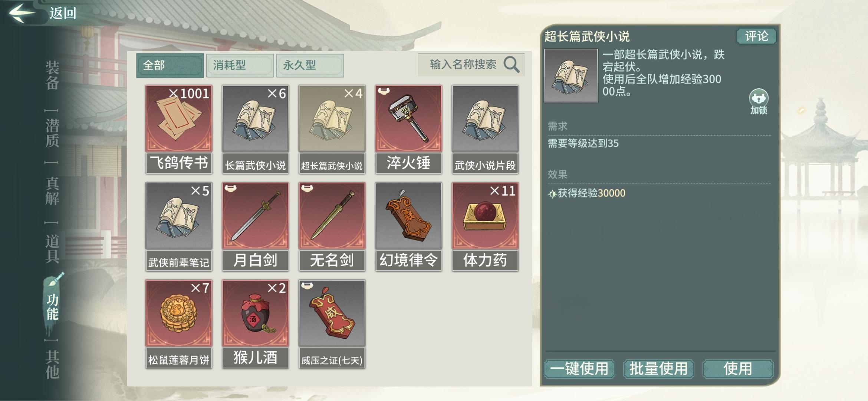Open 评论 comments for the item
This screenshot has width=868, height=401.
(x=756, y=36)
